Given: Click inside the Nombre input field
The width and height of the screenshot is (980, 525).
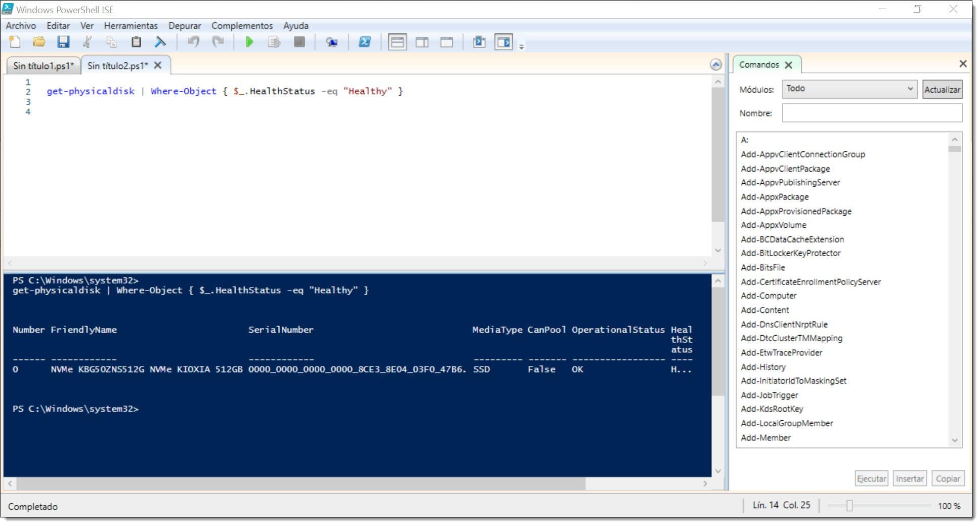Looking at the screenshot, I should (x=871, y=113).
